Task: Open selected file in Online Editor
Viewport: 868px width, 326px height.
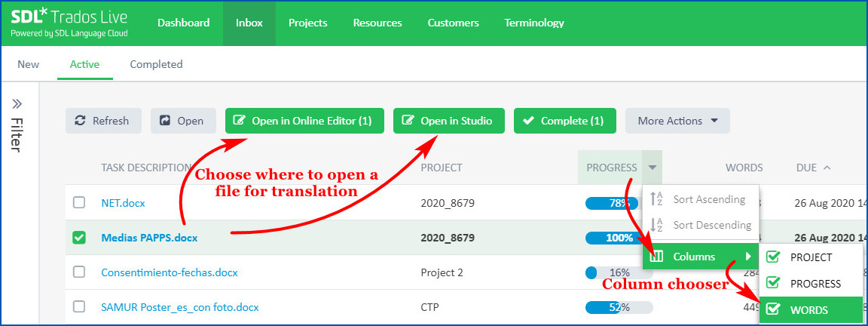Action: [x=304, y=121]
